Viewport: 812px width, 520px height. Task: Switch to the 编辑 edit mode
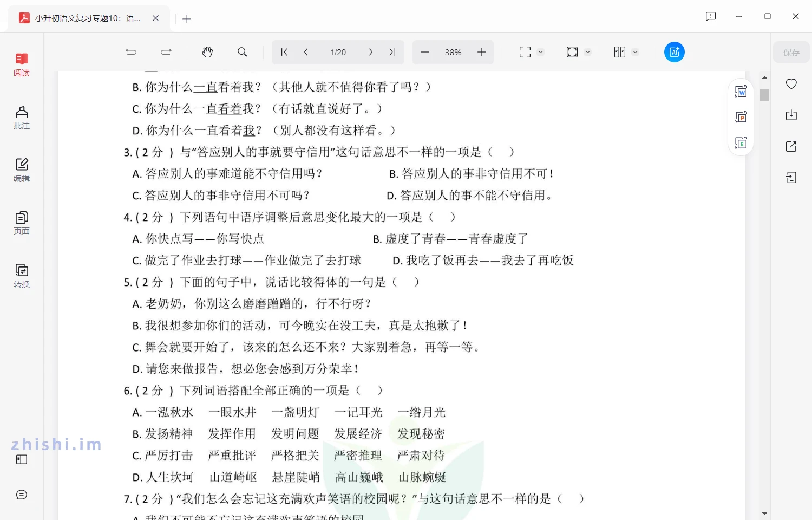click(x=22, y=170)
